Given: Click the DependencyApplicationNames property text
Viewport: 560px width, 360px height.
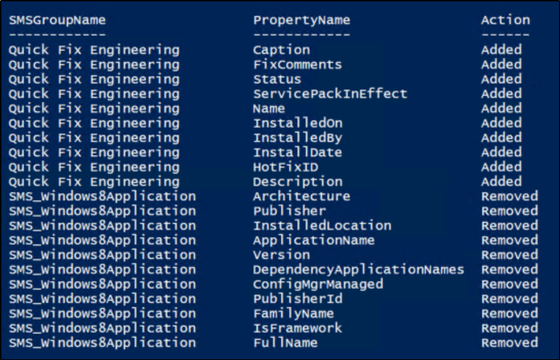Looking at the screenshot, I should click(x=359, y=269).
